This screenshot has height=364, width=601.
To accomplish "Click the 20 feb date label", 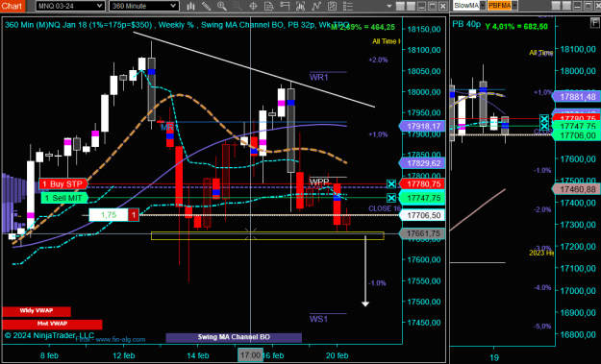I will click(x=337, y=355).
